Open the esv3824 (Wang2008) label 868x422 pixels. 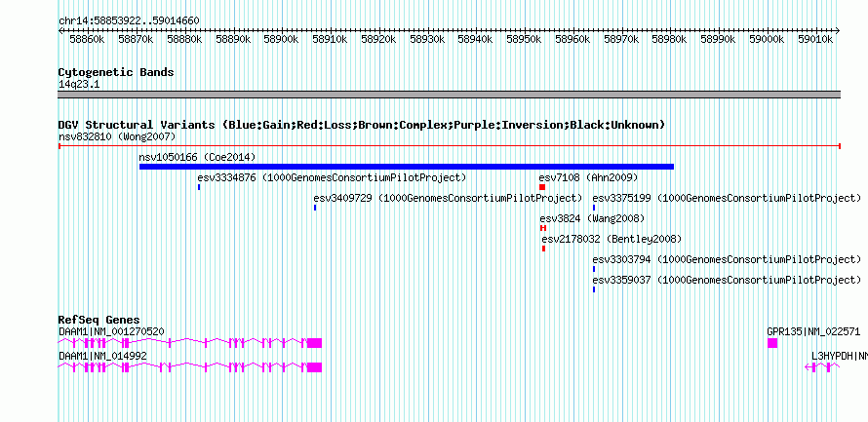[x=592, y=218]
